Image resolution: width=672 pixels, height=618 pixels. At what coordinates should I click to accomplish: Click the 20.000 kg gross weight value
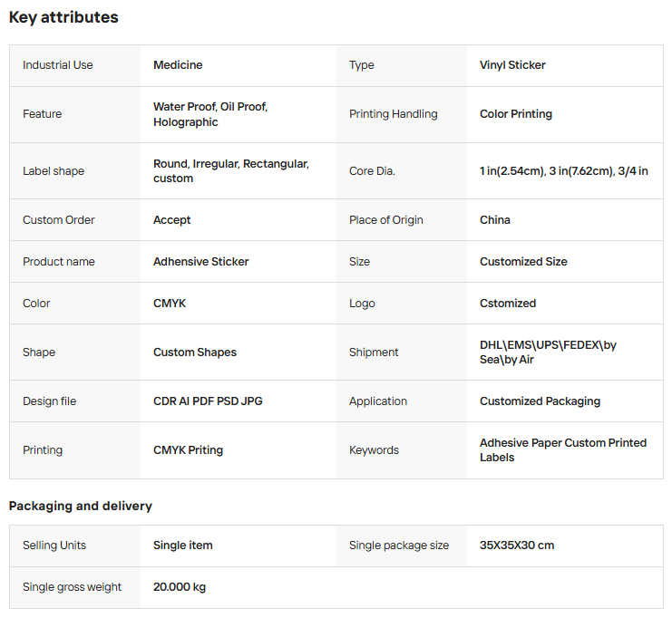pos(180,587)
